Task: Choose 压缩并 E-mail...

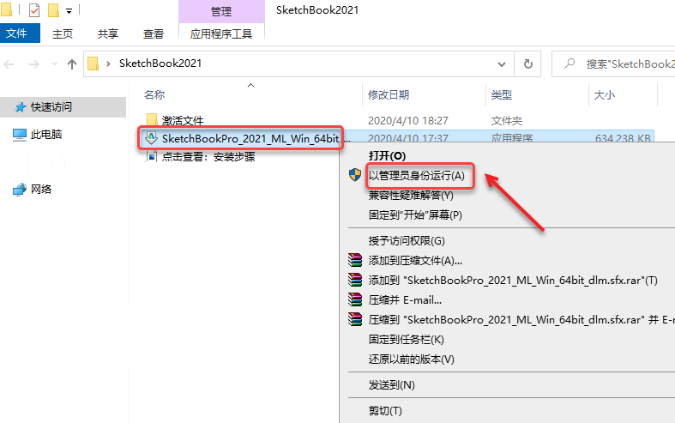Action: (x=405, y=300)
